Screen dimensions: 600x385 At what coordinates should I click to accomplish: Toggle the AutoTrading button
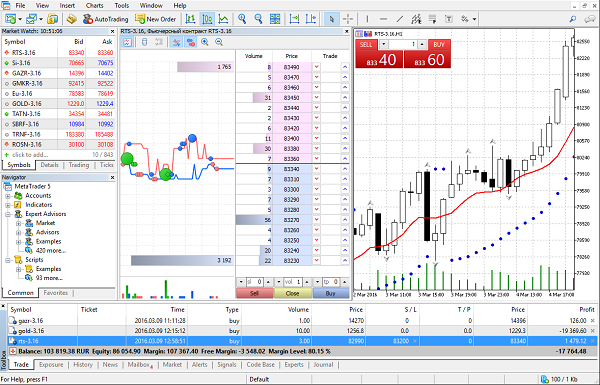coord(105,19)
